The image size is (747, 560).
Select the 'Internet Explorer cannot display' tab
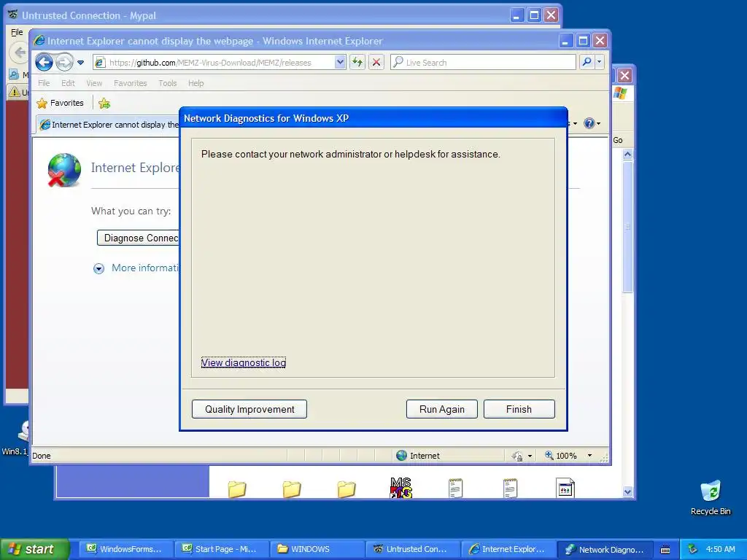coord(109,124)
